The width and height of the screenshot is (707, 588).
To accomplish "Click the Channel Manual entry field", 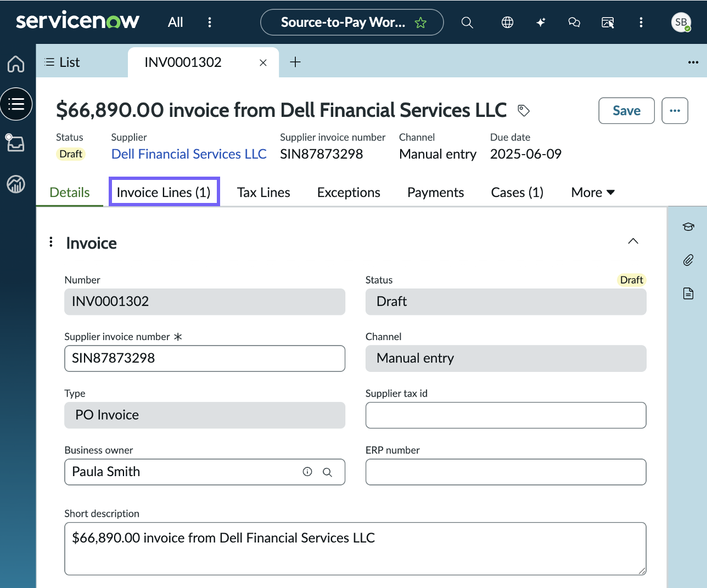I will click(506, 358).
